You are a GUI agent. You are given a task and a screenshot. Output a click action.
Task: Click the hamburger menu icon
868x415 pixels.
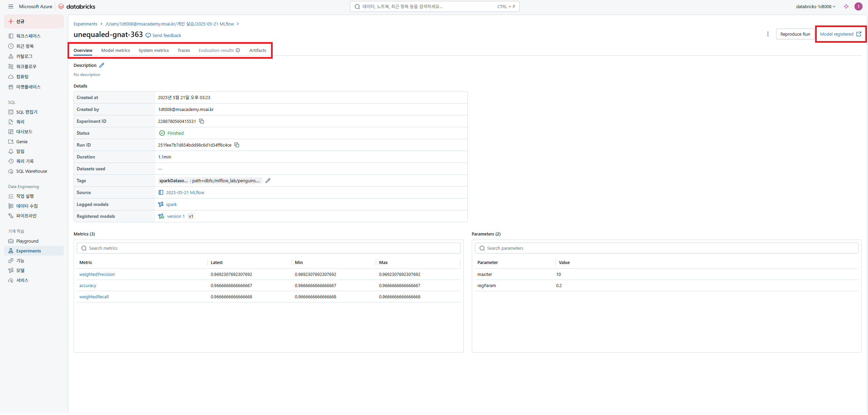pyautogui.click(x=11, y=6)
